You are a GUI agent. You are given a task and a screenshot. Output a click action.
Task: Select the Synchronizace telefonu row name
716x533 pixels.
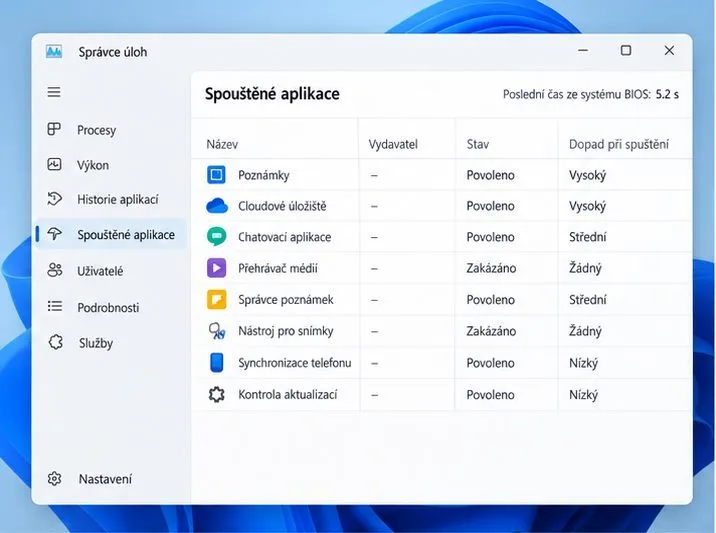click(295, 363)
